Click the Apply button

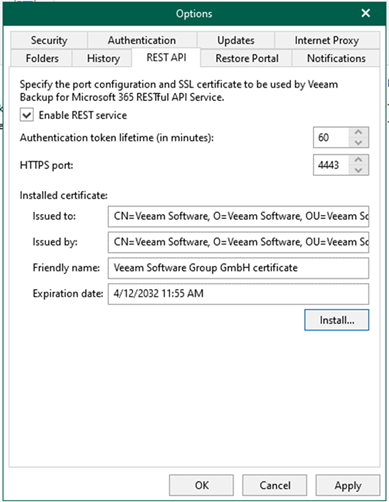click(x=348, y=485)
